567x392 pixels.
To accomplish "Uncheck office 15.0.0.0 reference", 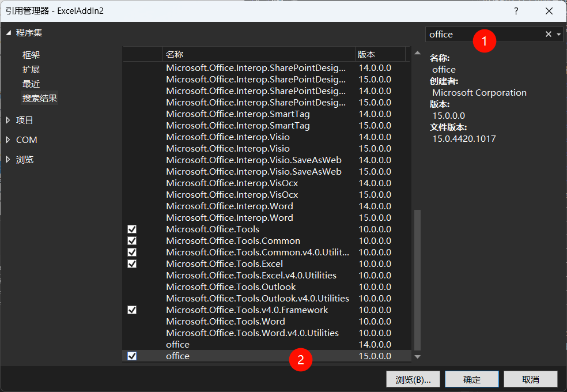I will [x=132, y=356].
